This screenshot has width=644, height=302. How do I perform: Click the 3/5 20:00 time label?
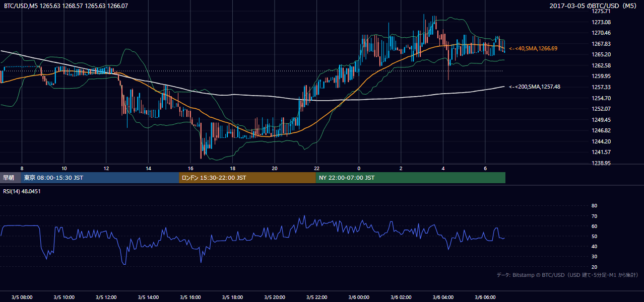tap(274, 297)
